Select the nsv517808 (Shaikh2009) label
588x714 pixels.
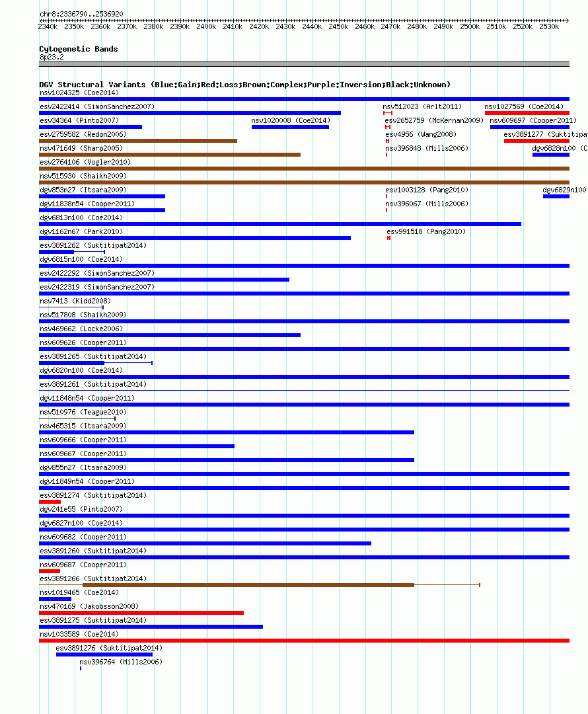point(83,315)
